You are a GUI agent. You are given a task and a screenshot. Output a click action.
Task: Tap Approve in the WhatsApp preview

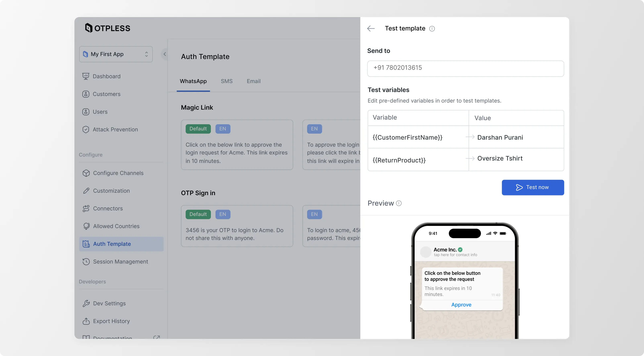461,305
